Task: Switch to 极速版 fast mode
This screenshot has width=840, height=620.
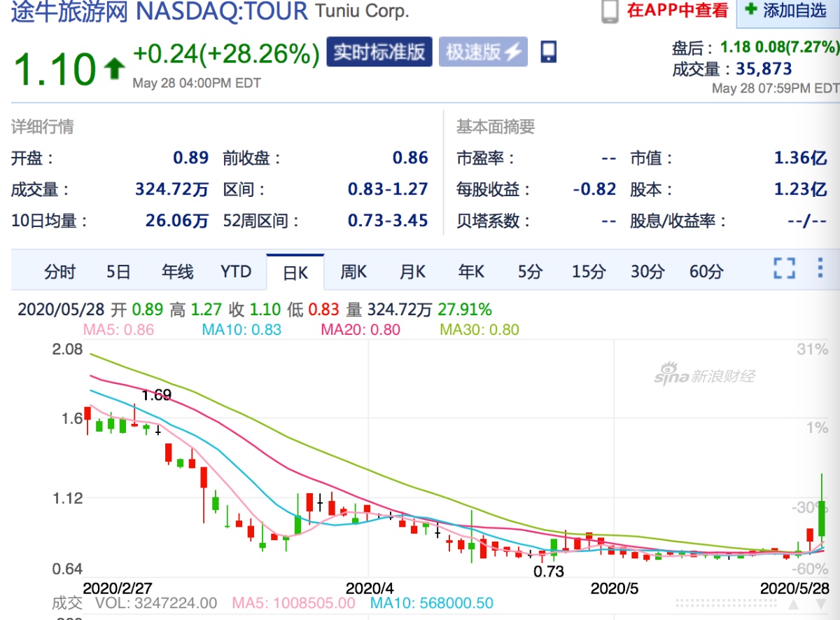Action: [x=483, y=52]
